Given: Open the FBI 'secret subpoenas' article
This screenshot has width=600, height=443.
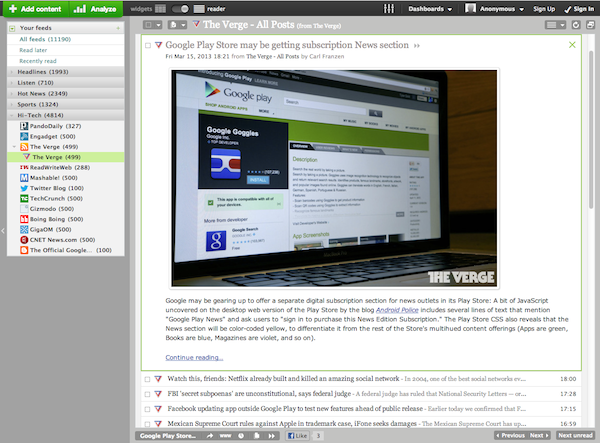Looking at the screenshot, I should click(x=259, y=394).
